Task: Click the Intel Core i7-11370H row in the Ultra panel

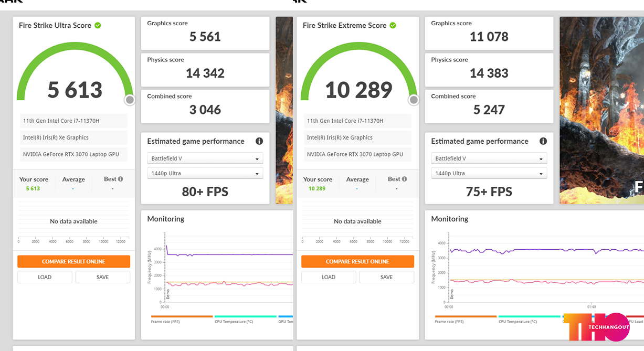Action: coord(73,121)
